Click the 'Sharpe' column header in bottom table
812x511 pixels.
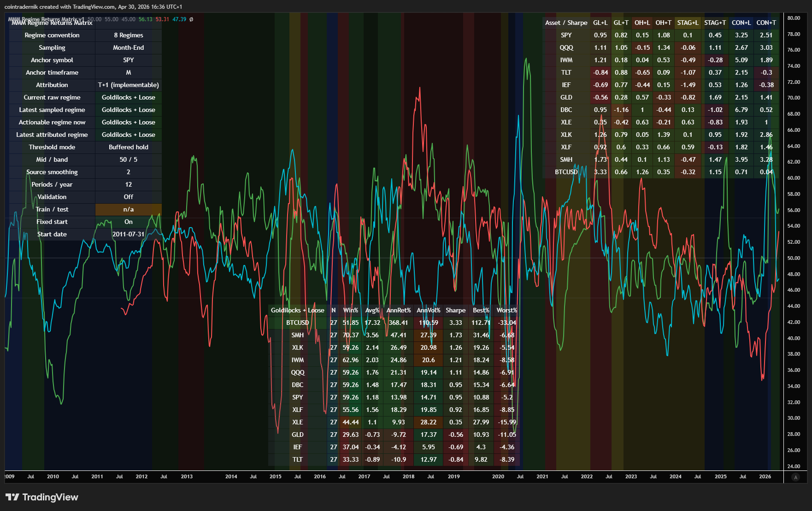[x=456, y=311]
